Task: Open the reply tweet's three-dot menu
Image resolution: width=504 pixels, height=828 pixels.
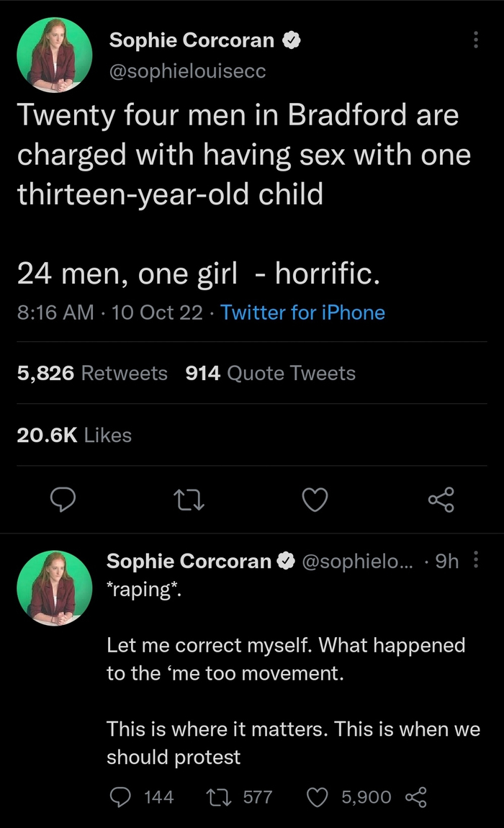Action: pos(474,561)
